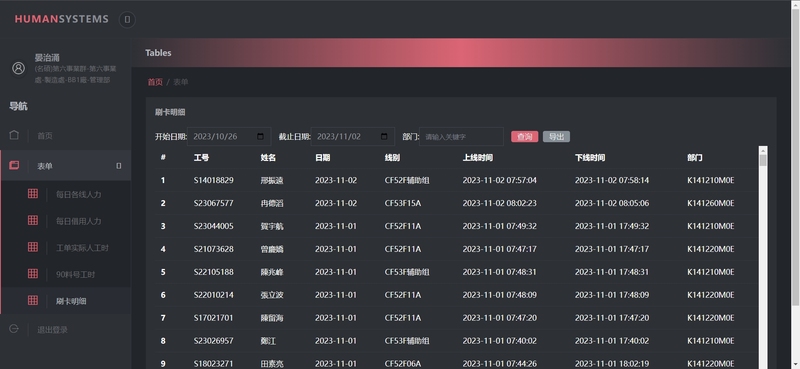Click line cell CF53F15A
Viewport: 800px width, 369px height.
[x=403, y=203]
